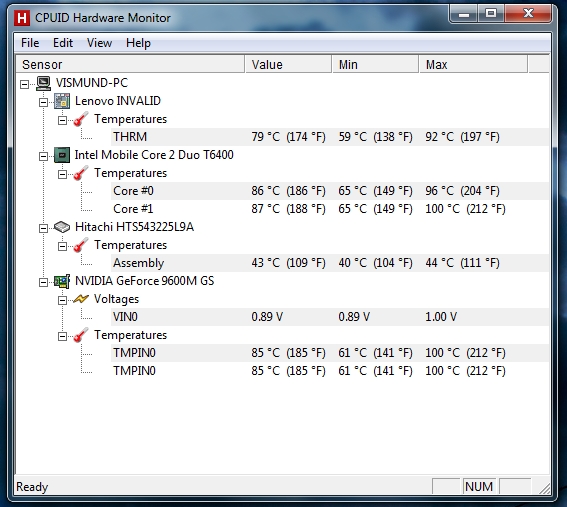
Task: Minimize the Hardware Monitor window
Action: click(464, 14)
